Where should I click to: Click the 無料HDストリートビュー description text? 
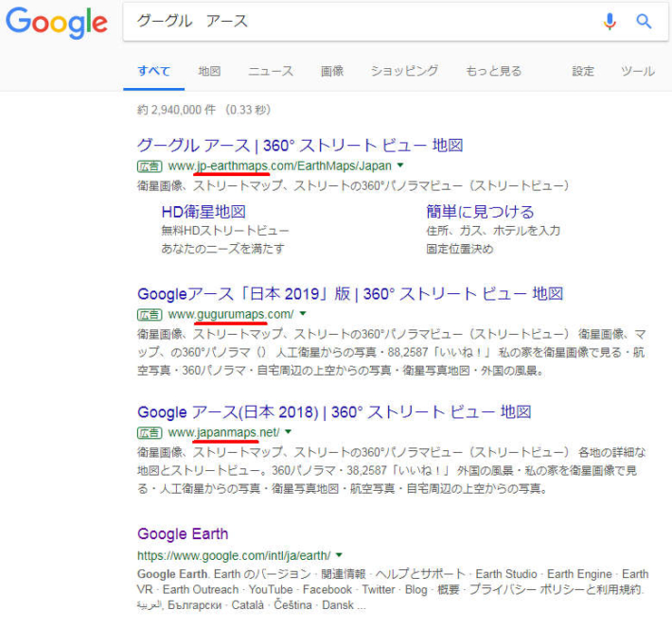tap(225, 231)
